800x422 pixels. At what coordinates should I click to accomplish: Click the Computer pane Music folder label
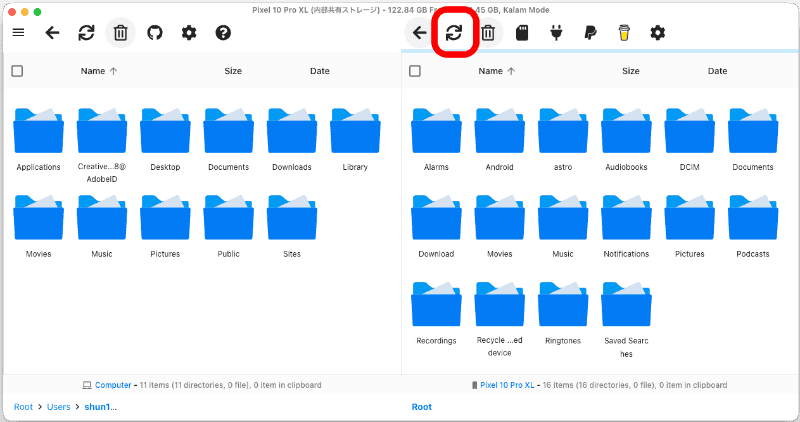[102, 254]
